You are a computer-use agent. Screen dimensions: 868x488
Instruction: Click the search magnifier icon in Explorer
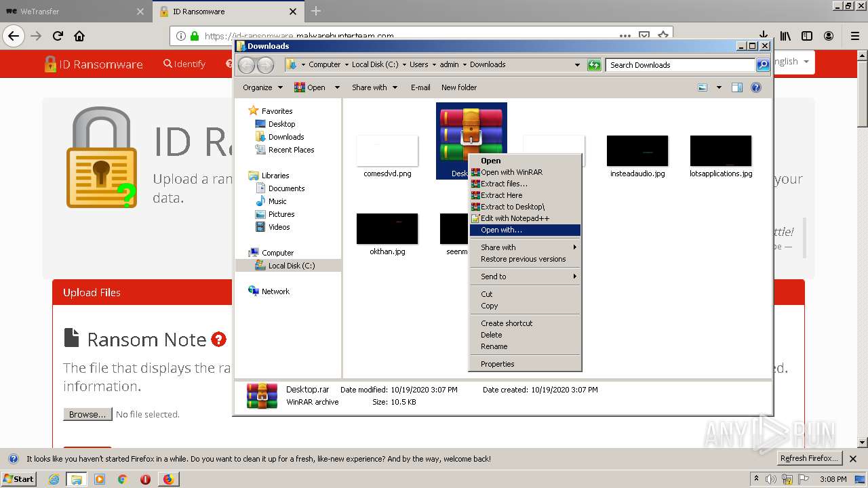tap(763, 65)
